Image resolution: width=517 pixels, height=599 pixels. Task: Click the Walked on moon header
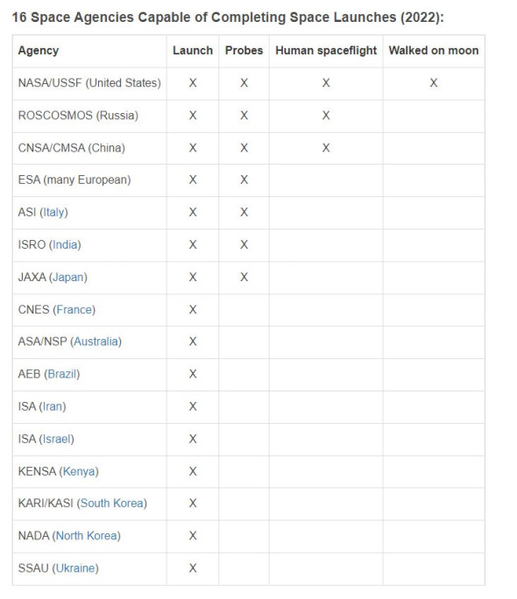click(434, 50)
